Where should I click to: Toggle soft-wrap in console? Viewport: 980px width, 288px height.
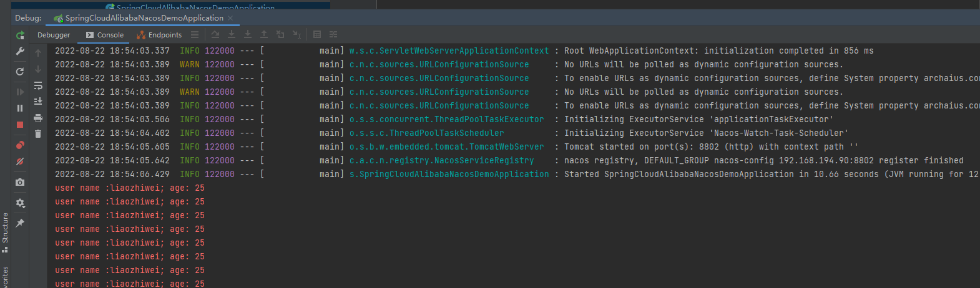pyautogui.click(x=38, y=85)
